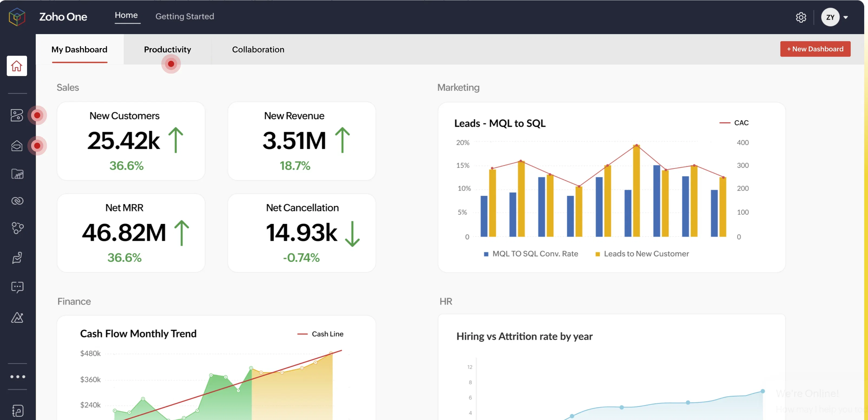
Task: Toggle the CAC legend entry
Action: pos(734,123)
